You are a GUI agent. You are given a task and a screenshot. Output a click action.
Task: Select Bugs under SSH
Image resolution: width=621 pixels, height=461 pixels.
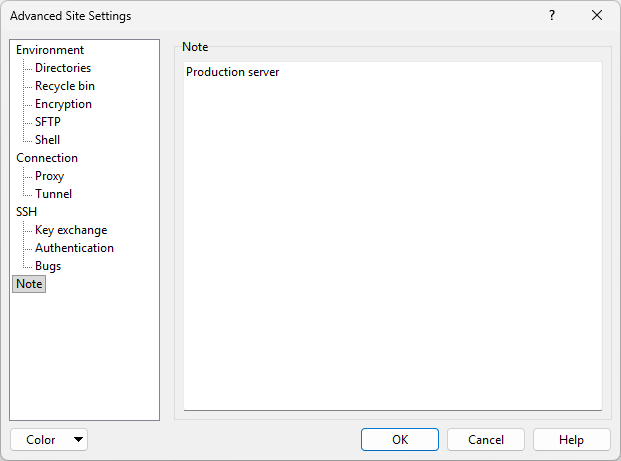coord(48,266)
